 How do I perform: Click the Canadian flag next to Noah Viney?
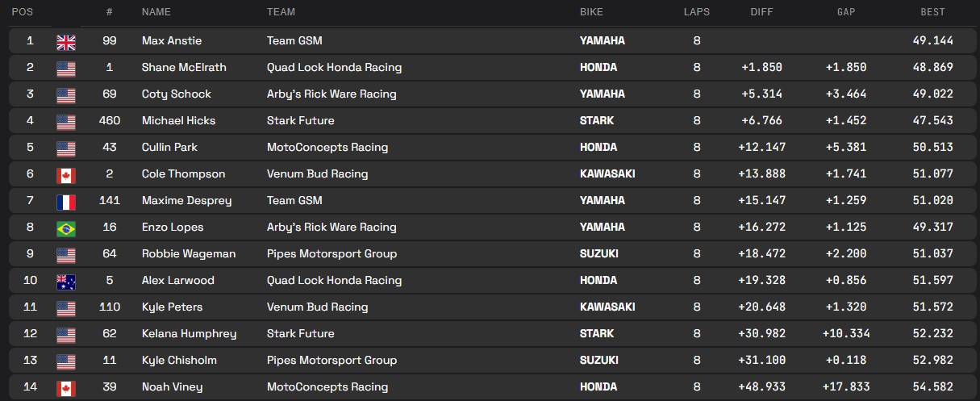pyautogui.click(x=66, y=387)
